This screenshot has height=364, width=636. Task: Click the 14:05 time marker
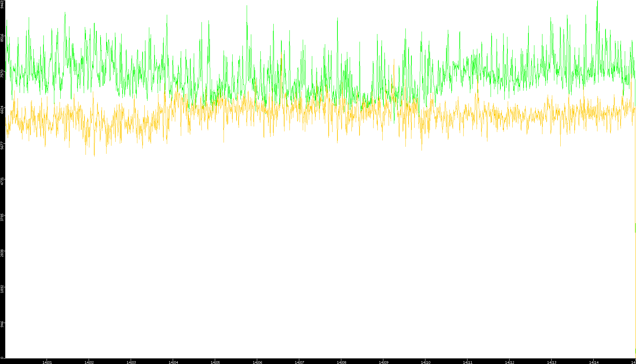click(x=215, y=362)
